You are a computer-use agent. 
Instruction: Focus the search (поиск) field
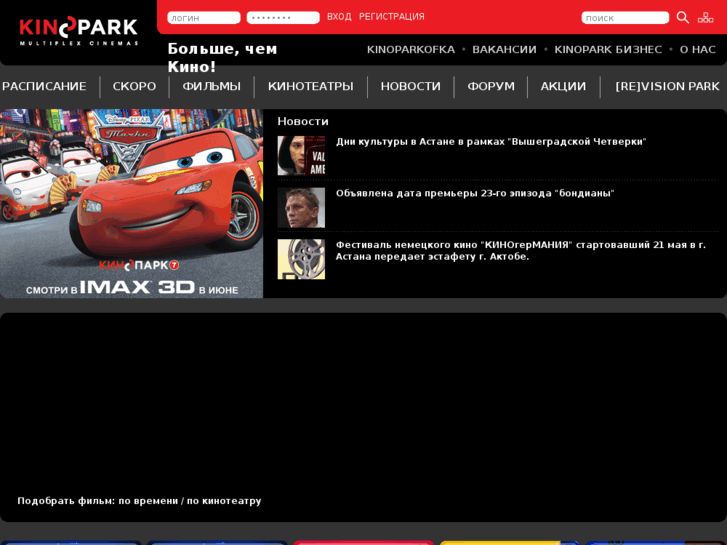tap(625, 18)
